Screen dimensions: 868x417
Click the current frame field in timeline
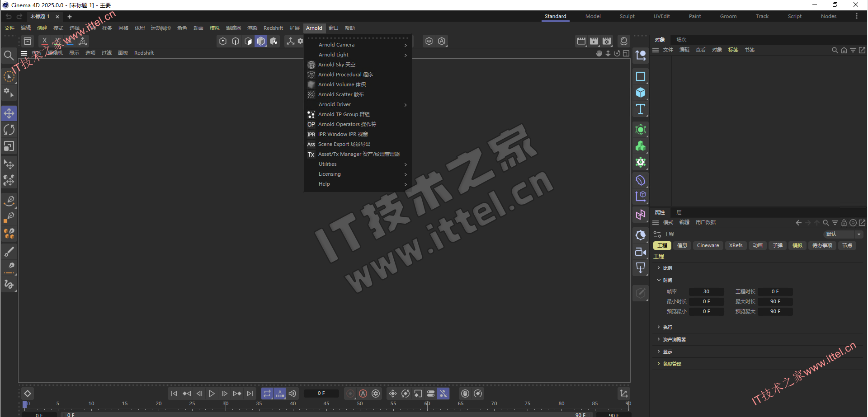[x=321, y=394]
